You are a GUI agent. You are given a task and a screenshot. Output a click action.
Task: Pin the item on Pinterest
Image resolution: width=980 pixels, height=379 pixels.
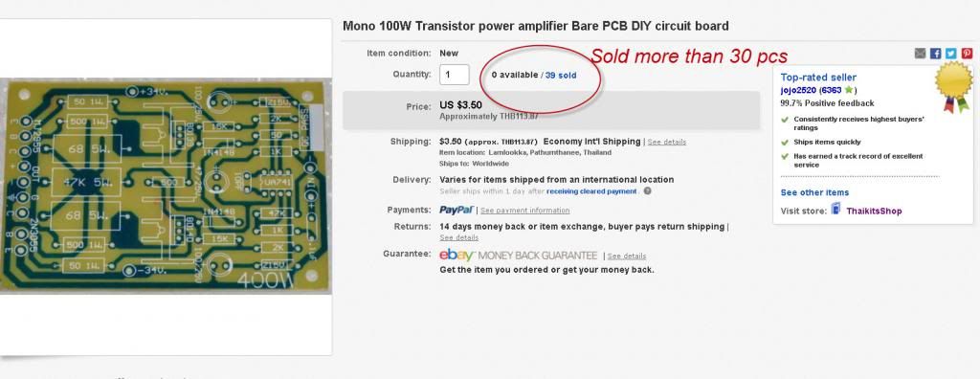click(967, 54)
